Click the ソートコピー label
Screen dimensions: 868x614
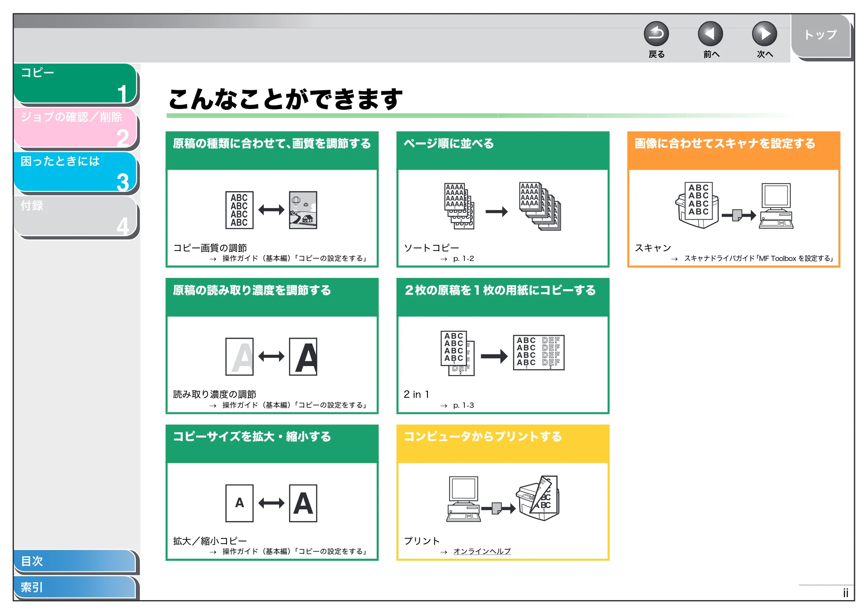tap(431, 248)
